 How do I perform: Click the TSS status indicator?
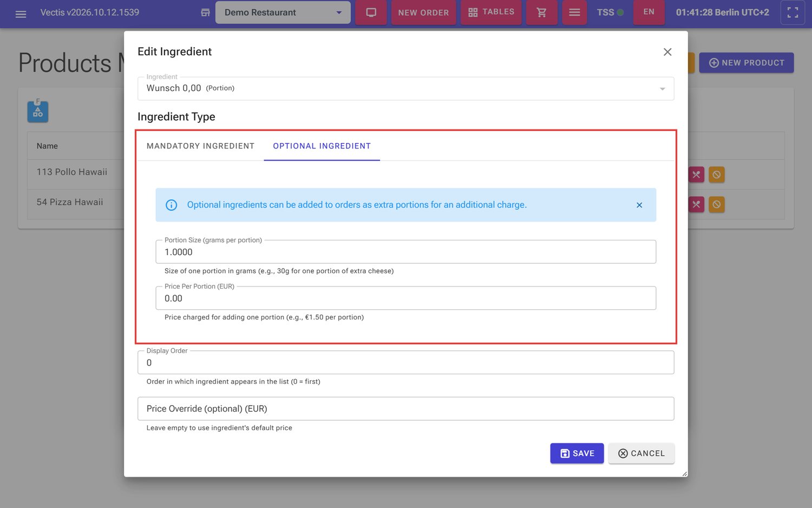[610, 12]
